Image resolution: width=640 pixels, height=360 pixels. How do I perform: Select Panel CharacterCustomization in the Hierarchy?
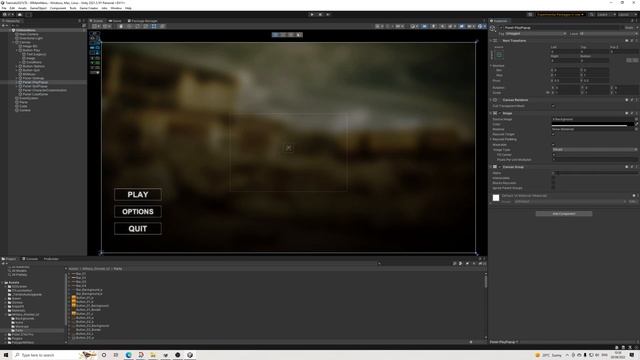(x=44, y=90)
